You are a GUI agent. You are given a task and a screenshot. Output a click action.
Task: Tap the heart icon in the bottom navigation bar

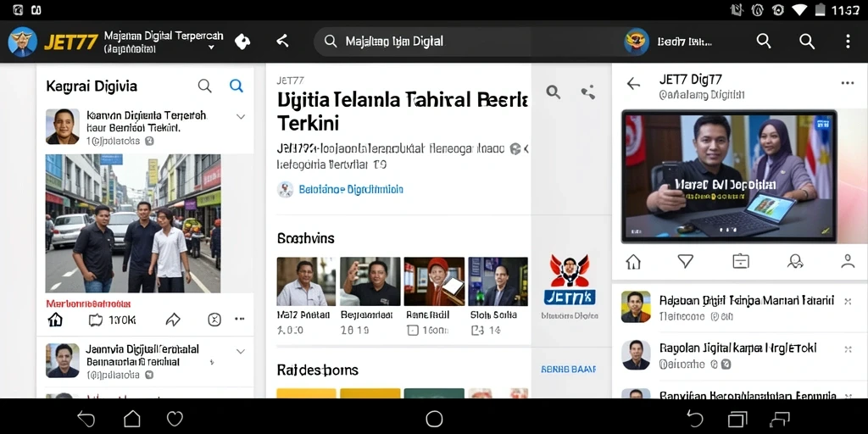(x=175, y=419)
